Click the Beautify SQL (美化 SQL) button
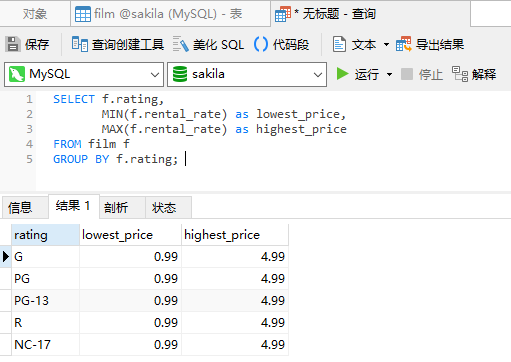511x362 pixels. [208, 44]
